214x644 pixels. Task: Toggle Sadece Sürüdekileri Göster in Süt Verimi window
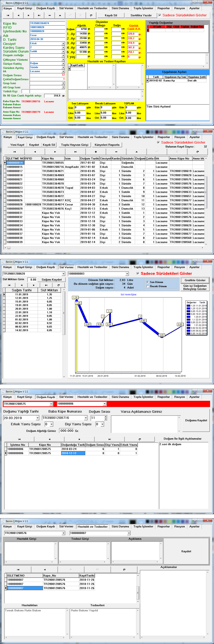click(x=138, y=273)
